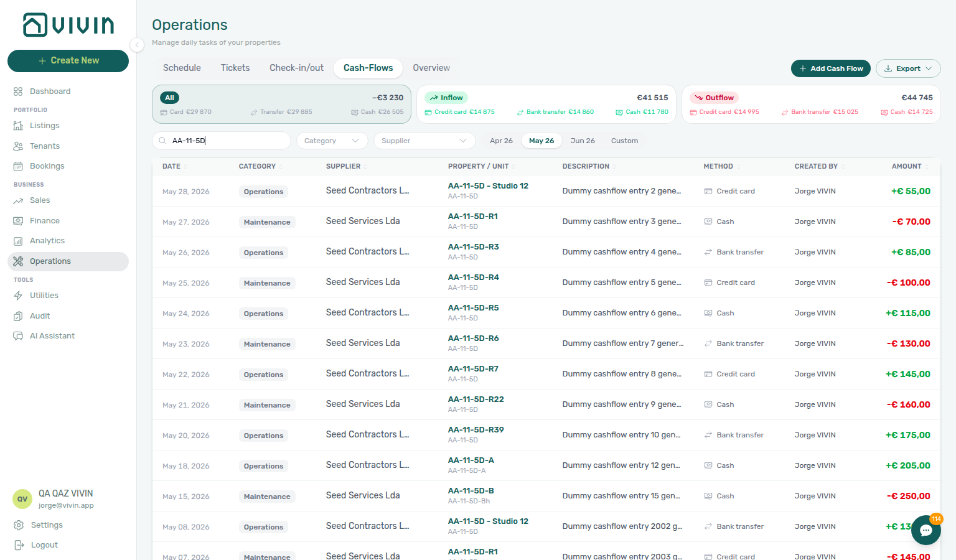Click the Inflow trend badge
This screenshot has height=560, width=956.
pos(446,98)
